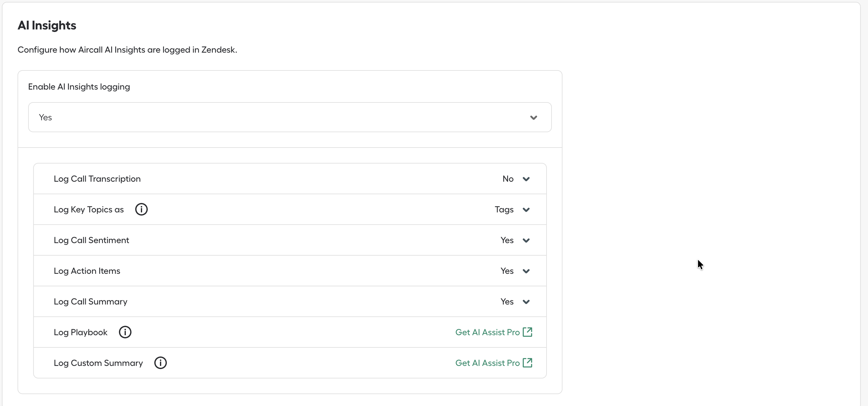Show info icon next to Log Custom Summary
The height and width of the screenshot is (406, 868).
click(x=160, y=363)
